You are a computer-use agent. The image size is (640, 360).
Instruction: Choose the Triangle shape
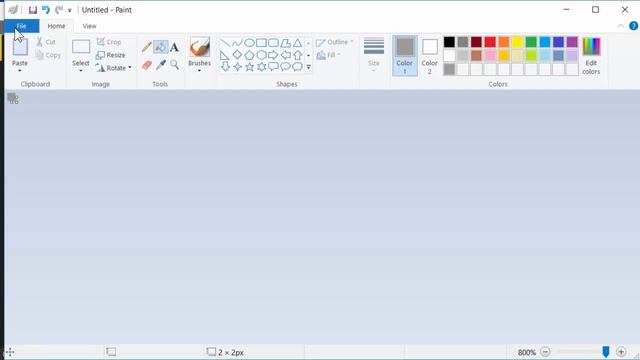pos(298,43)
